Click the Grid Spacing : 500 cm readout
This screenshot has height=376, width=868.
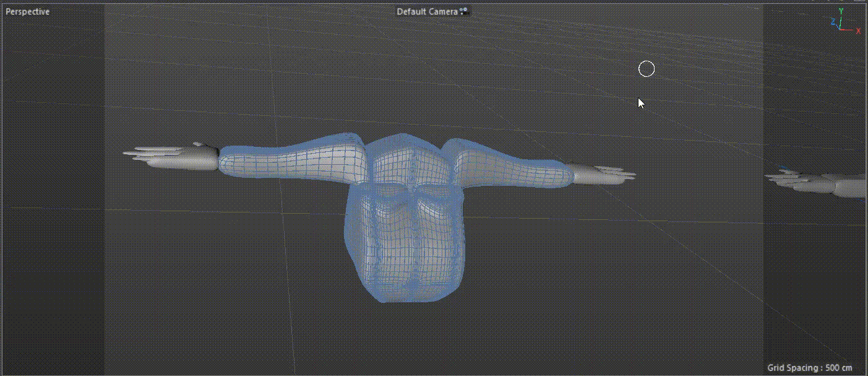(x=810, y=368)
